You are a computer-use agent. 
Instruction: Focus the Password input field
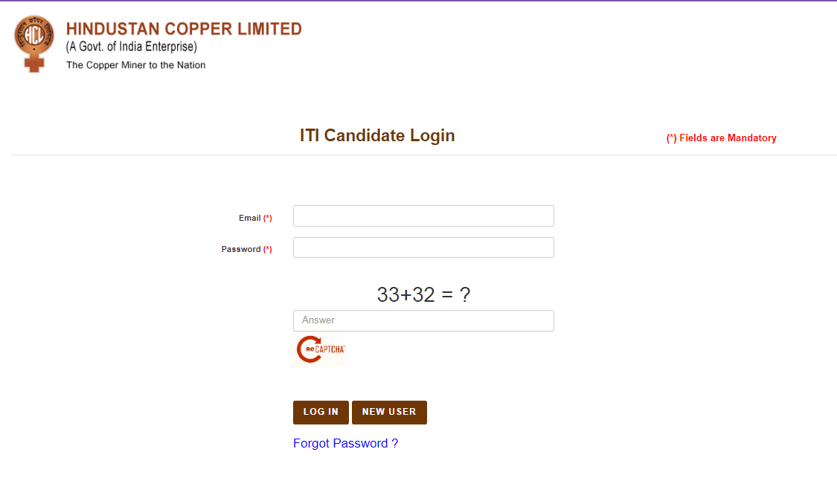[x=423, y=248]
